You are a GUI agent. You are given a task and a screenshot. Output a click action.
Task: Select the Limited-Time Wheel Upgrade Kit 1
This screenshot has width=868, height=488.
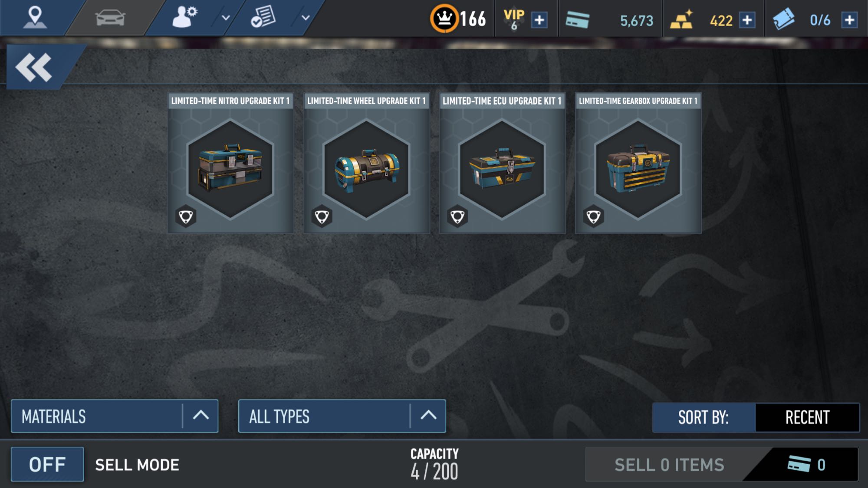[x=367, y=163]
